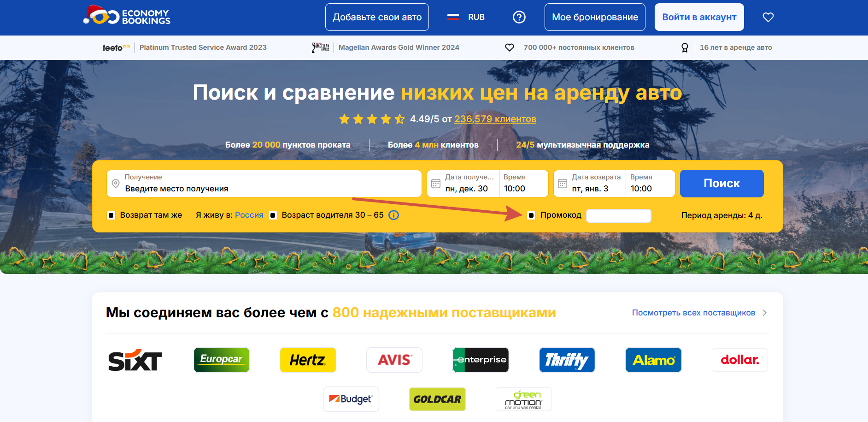Change country of residence Россия
868x422 pixels.
(x=249, y=215)
